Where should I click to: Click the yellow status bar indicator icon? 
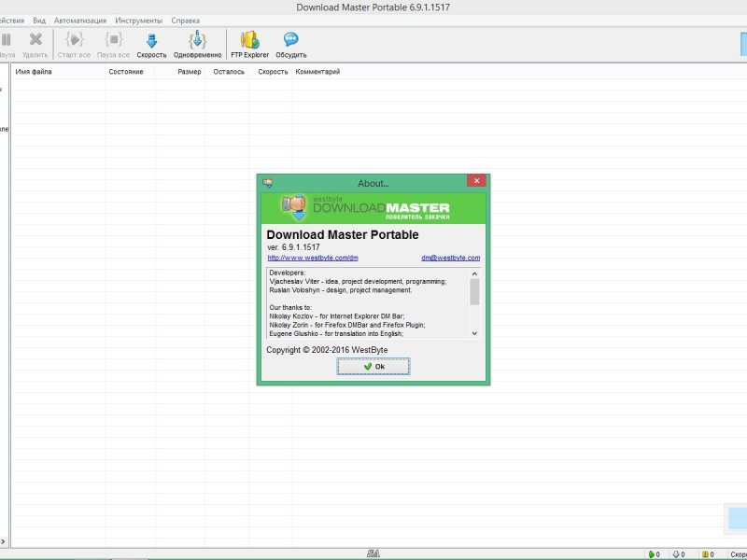pyautogui.click(x=705, y=554)
